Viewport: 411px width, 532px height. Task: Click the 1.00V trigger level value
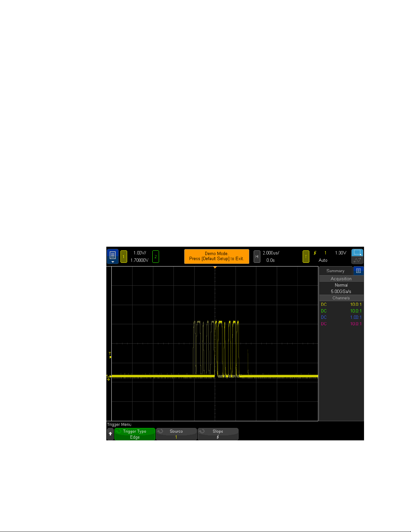point(341,253)
